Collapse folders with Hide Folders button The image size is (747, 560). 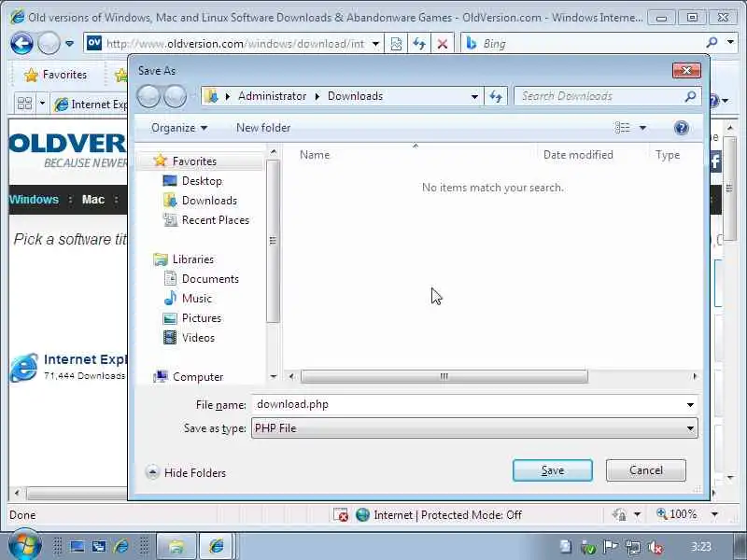pos(186,473)
